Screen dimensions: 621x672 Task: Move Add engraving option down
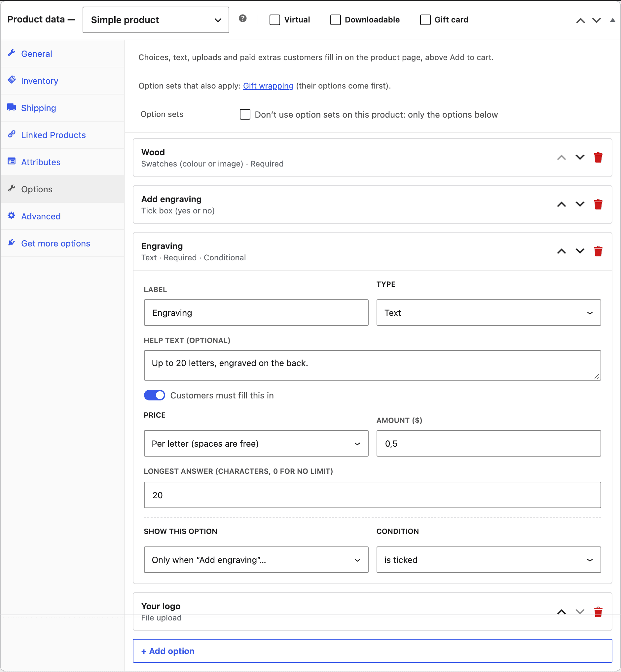(x=580, y=205)
